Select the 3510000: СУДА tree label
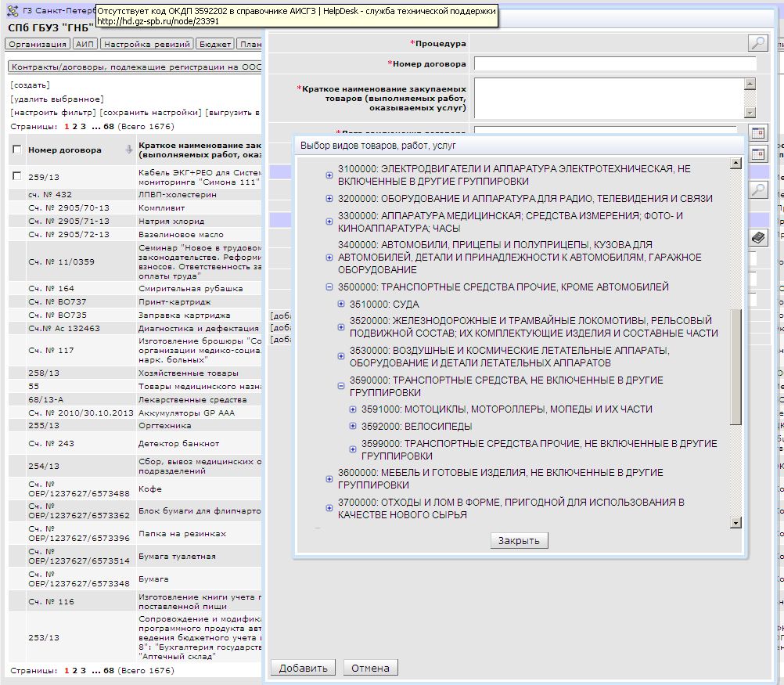The height and width of the screenshot is (685, 784). tap(384, 305)
